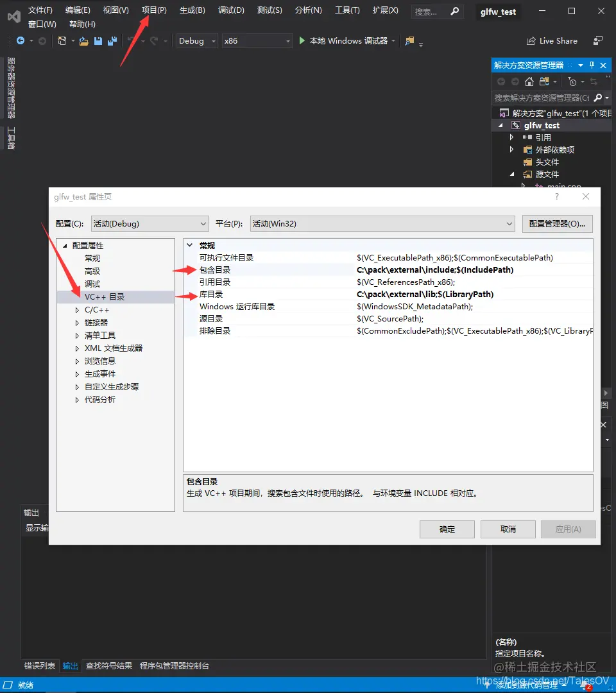Select the 头文件 folder in Solution Explorer
The width and height of the screenshot is (616, 693).
547,162
